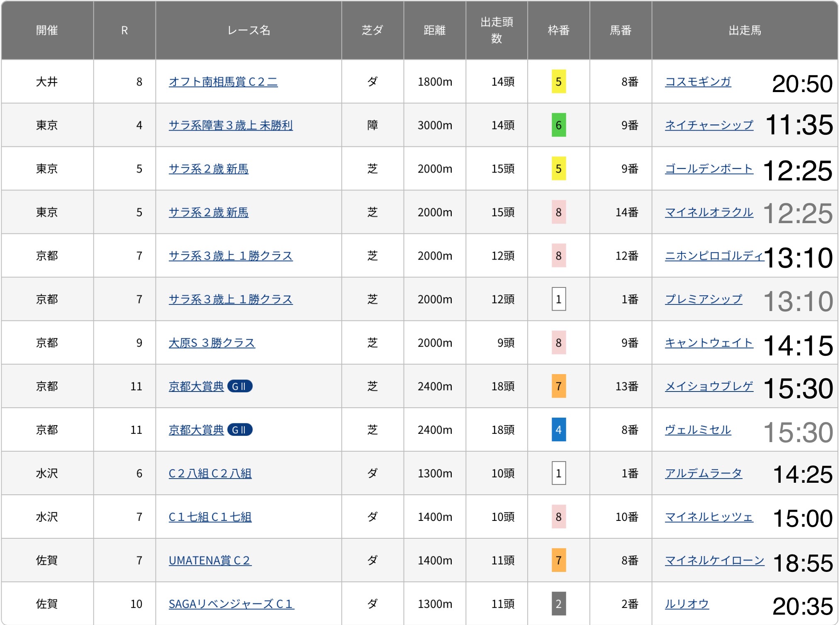Click blue frame number 4 badge
The width and height of the screenshot is (840, 625).
coord(558,430)
